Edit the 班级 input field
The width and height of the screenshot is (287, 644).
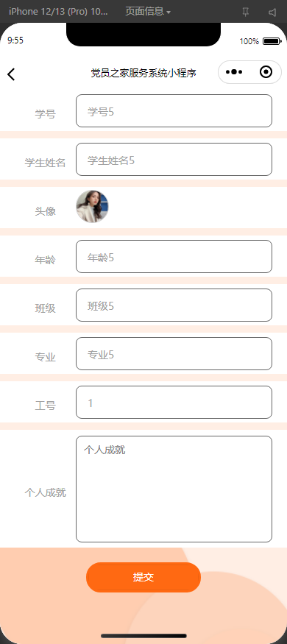(174, 305)
